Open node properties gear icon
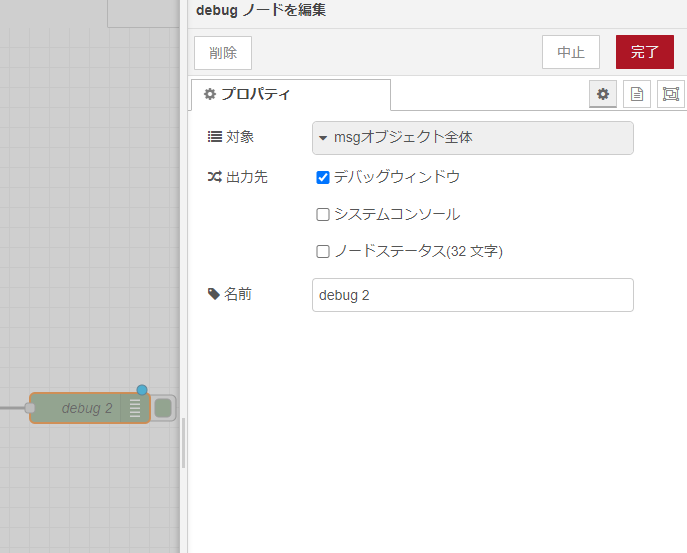The width and height of the screenshot is (687, 553). (602, 94)
